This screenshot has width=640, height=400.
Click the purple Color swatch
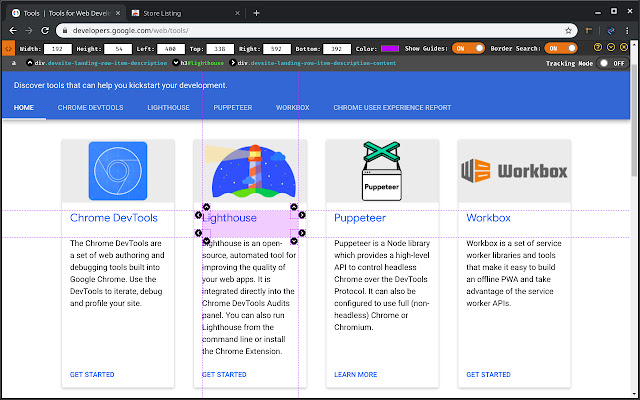point(390,47)
